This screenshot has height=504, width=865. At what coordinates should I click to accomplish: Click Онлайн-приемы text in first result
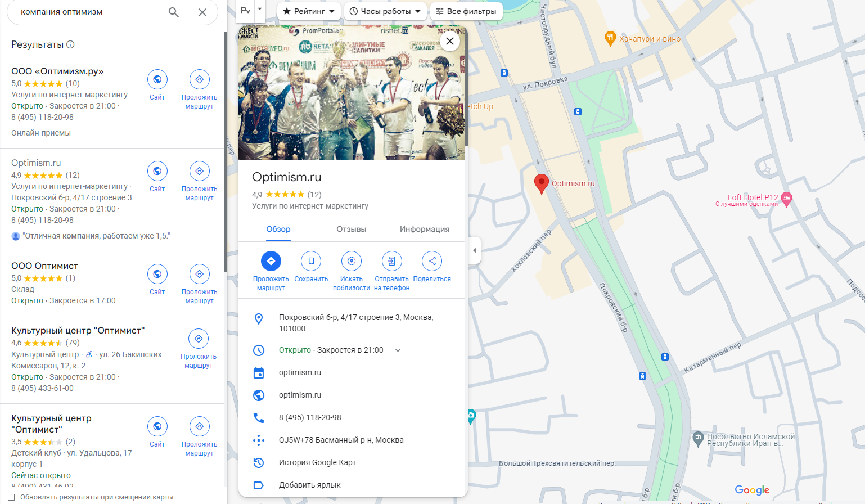[41, 133]
